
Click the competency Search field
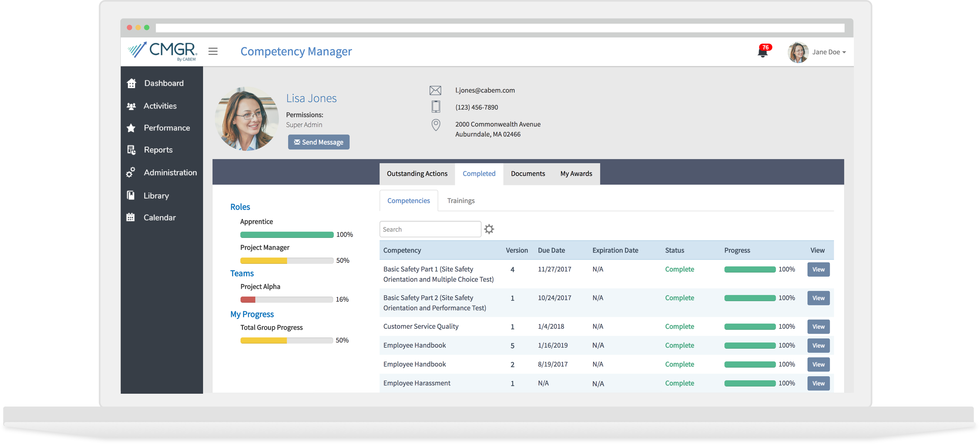coord(430,229)
